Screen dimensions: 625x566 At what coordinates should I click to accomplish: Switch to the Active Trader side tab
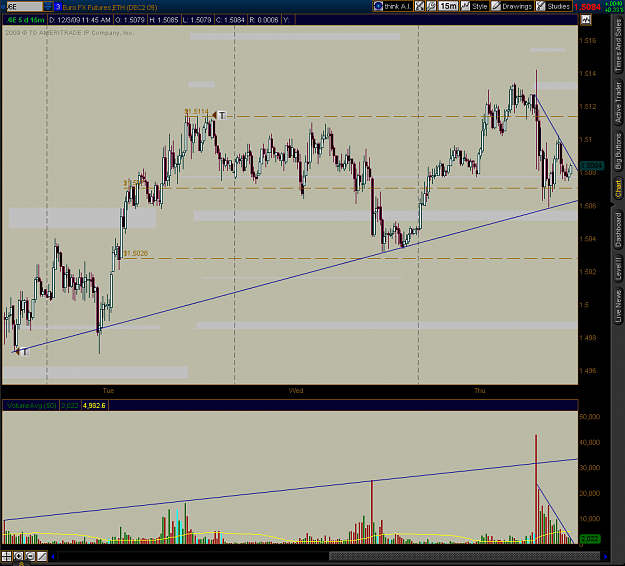(x=618, y=102)
